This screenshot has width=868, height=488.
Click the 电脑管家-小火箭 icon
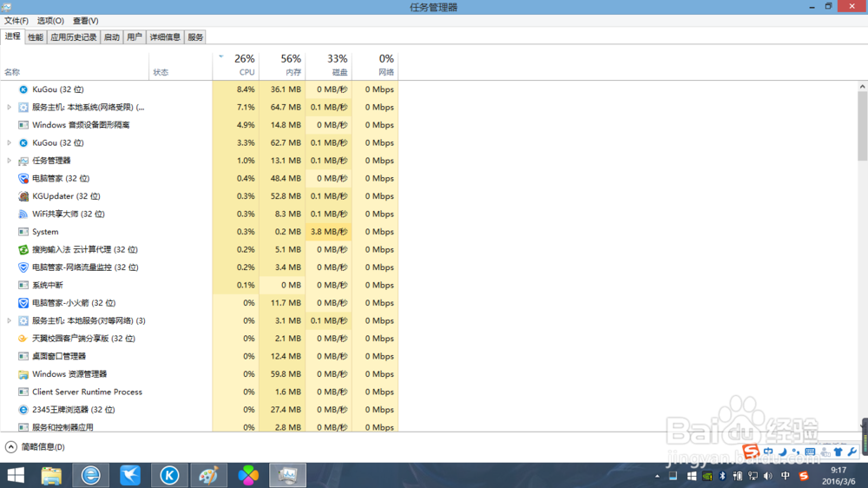point(23,303)
